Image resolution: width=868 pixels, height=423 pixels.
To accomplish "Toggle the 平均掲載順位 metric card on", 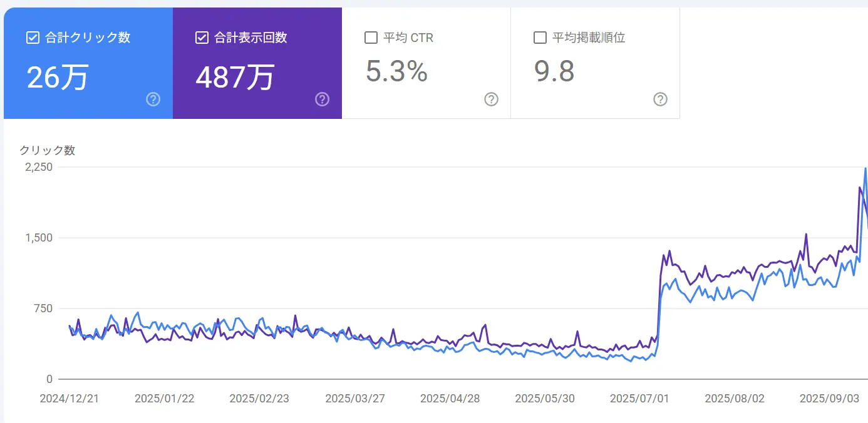I will (595, 63).
